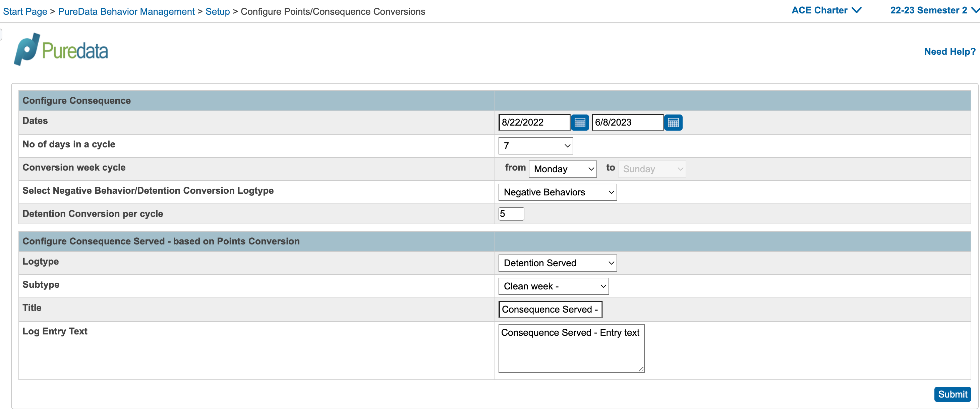
Task: Navigate to Start Page breadcrumb
Action: [x=25, y=11]
